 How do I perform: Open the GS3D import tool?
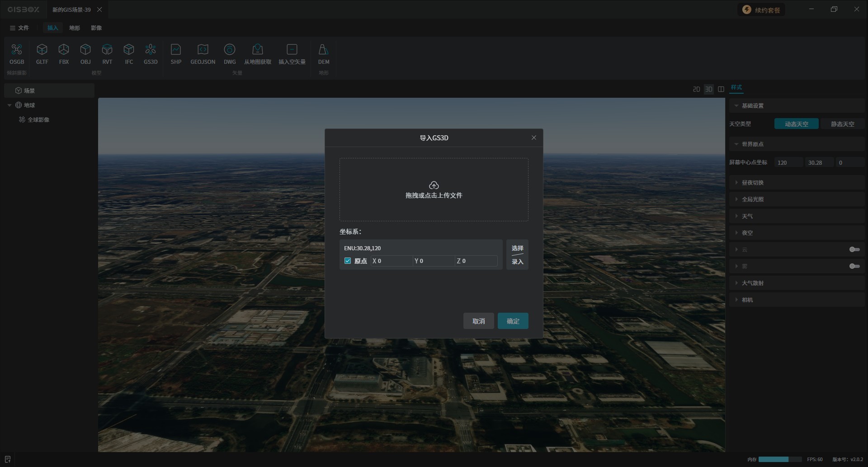point(151,50)
